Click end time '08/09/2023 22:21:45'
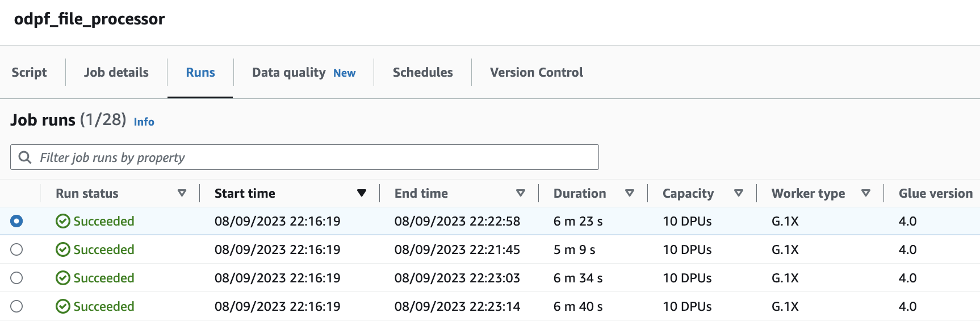Image resolution: width=980 pixels, height=325 pixels. point(457,249)
